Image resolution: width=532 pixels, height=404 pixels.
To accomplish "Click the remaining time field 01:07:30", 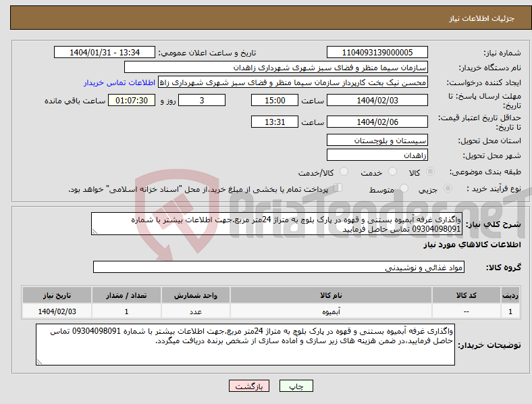I will pyautogui.click(x=132, y=101).
